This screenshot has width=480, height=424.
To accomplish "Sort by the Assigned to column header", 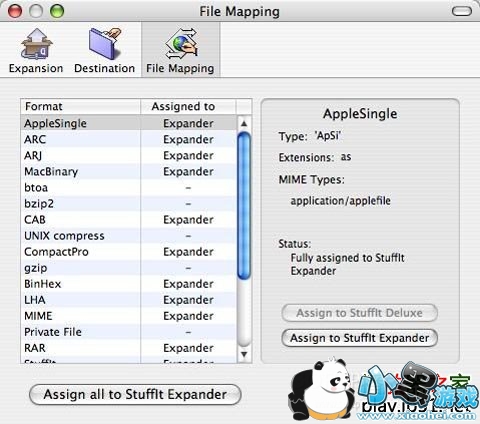I will [188, 106].
